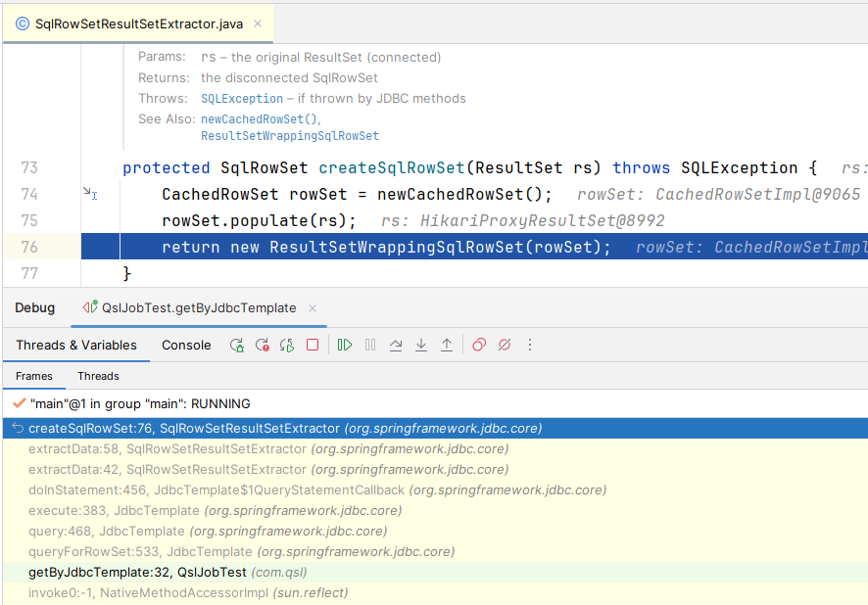Select SqlRowSetResultSetExtractor.java editor tab
This screenshot has width=868, height=605.
pos(139,23)
